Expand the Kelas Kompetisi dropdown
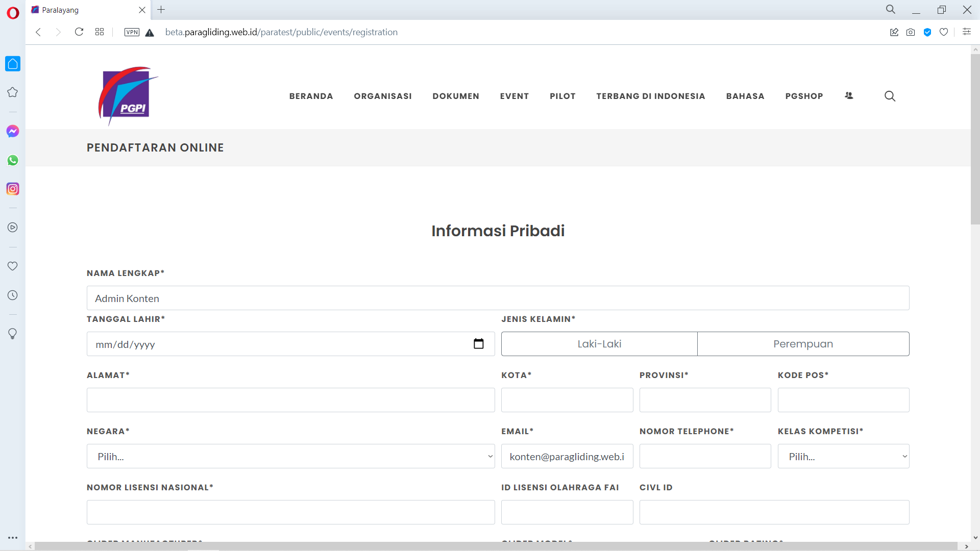The height and width of the screenshot is (551, 980). pyautogui.click(x=843, y=456)
